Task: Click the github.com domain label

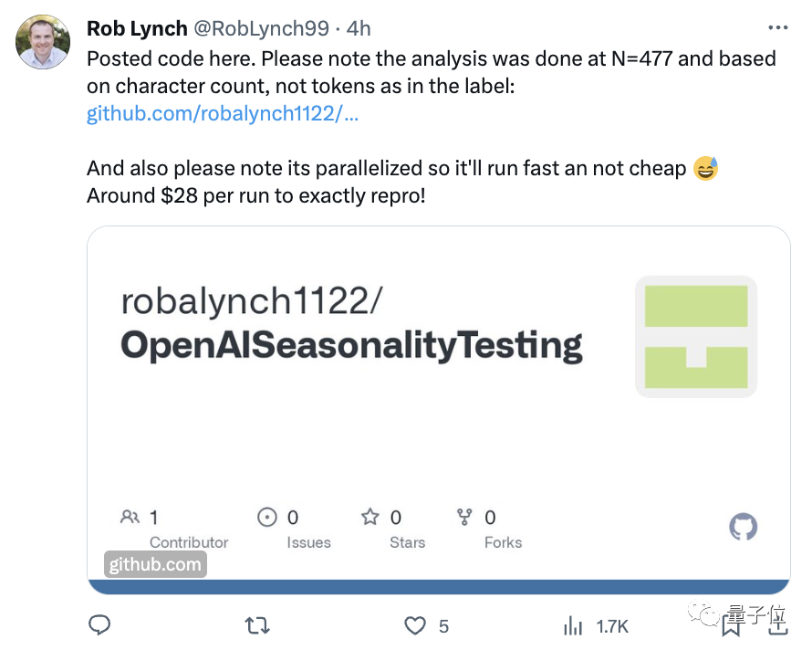Action: (x=155, y=564)
